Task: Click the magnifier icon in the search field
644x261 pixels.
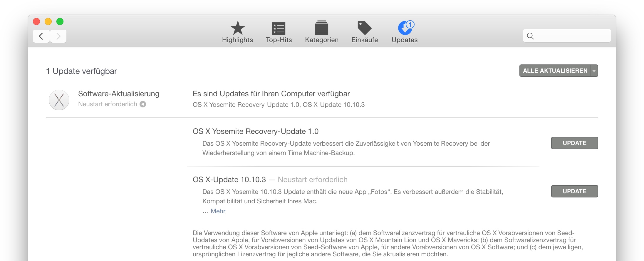Action: click(530, 36)
